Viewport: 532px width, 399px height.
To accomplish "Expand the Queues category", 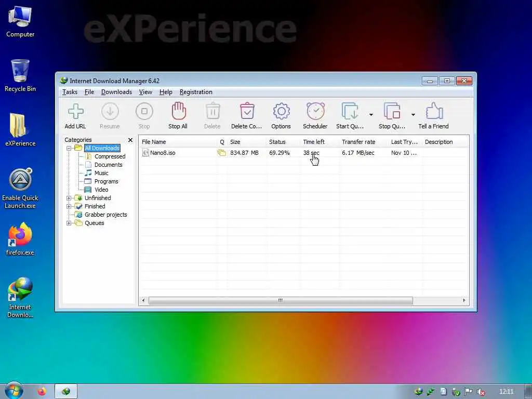I will (x=69, y=223).
